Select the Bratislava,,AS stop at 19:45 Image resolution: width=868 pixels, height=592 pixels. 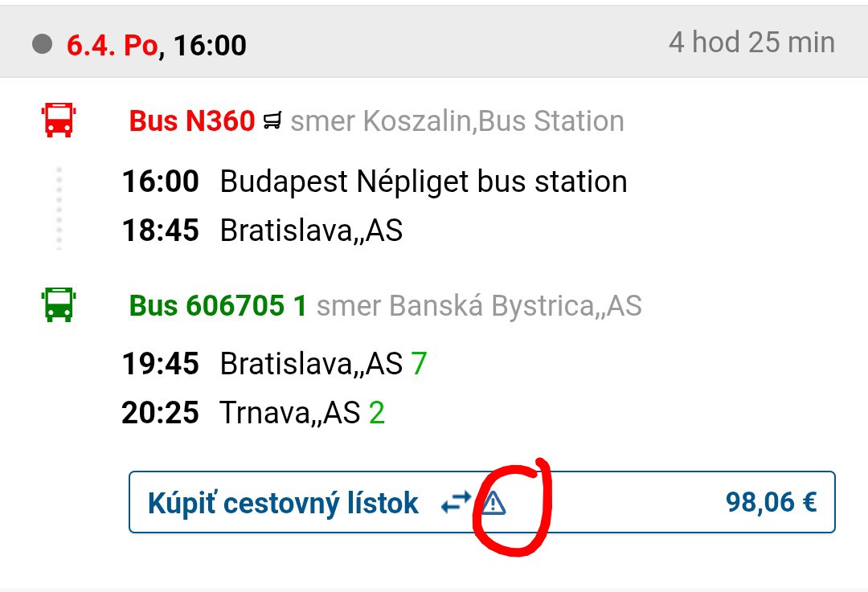(x=311, y=364)
